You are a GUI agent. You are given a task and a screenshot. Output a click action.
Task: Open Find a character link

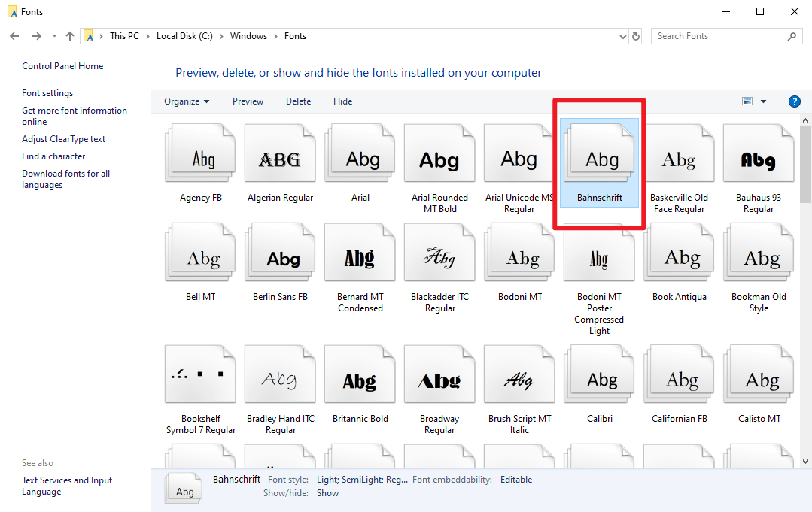[x=53, y=156]
